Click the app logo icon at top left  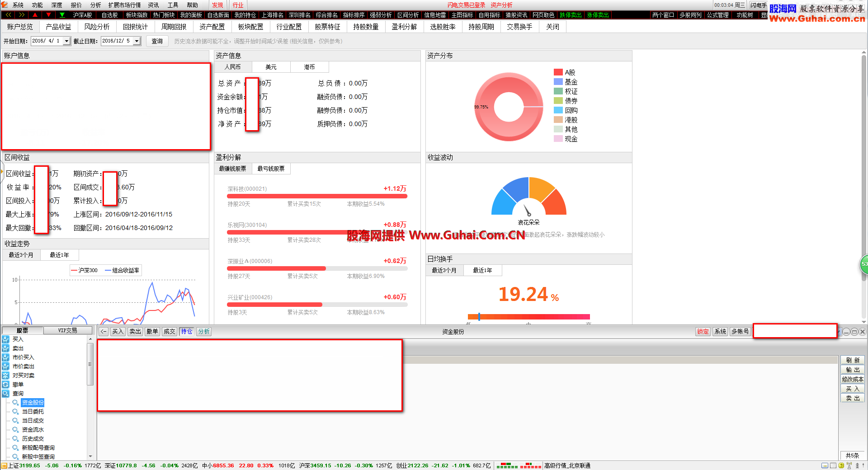[x=5, y=5]
